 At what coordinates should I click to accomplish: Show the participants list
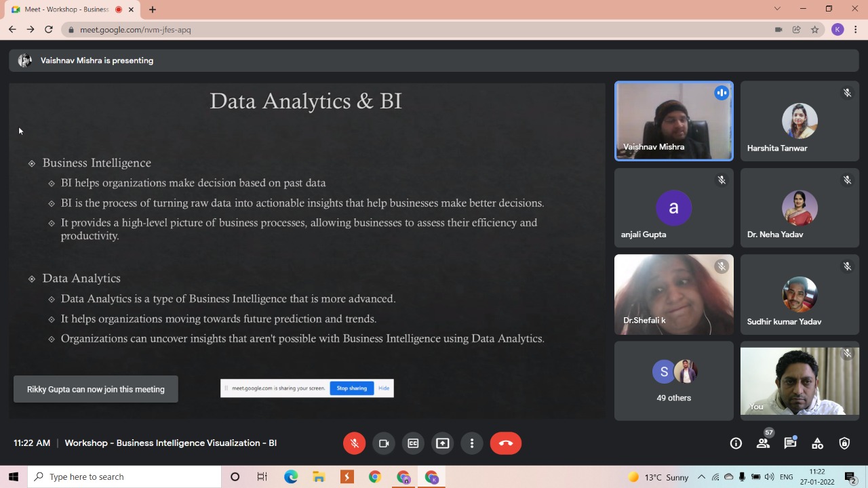pos(763,443)
